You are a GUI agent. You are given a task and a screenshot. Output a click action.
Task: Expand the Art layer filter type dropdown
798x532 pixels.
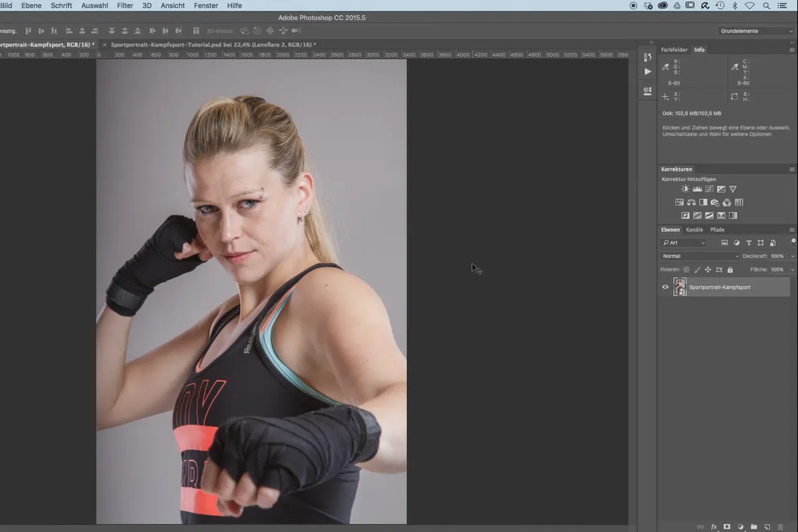683,243
